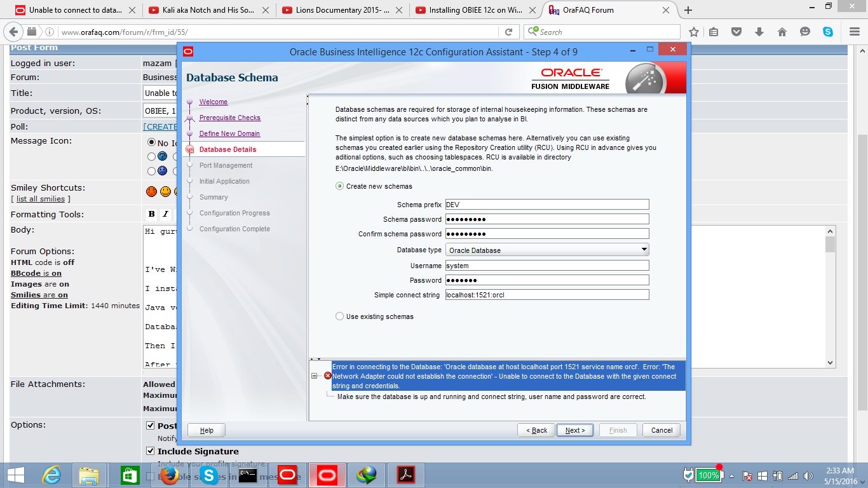Click the Firefox home icon
The width and height of the screenshot is (868, 488).
(782, 32)
